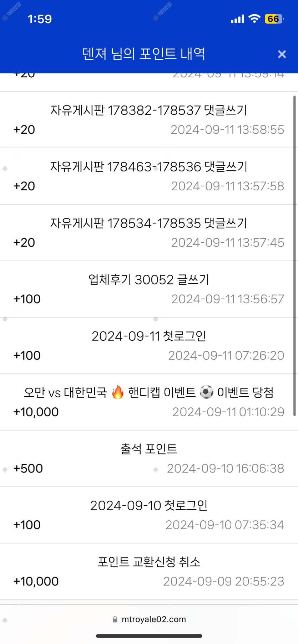Tap the soccer ball emoji in the event entry
The image size is (298, 644).
tap(206, 392)
